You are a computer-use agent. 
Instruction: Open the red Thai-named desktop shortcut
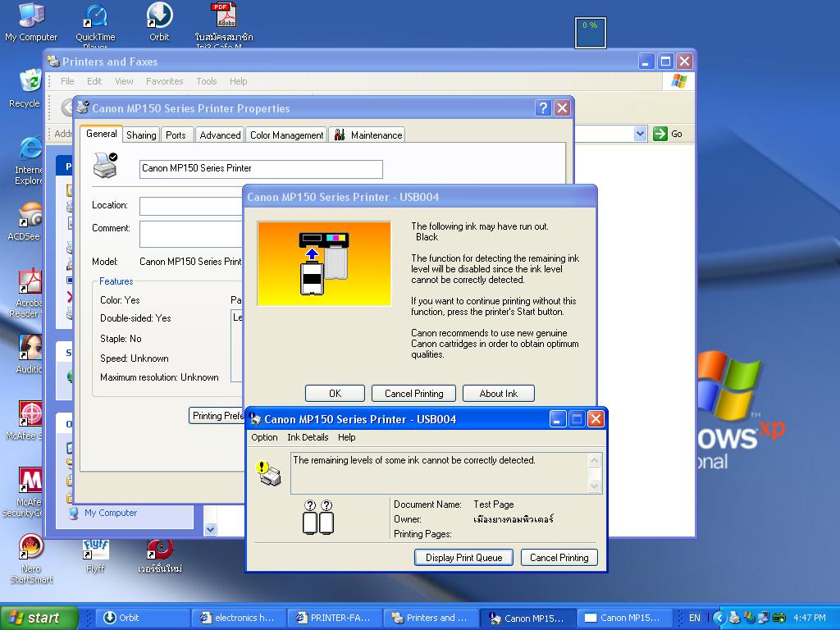pyautogui.click(x=160, y=556)
